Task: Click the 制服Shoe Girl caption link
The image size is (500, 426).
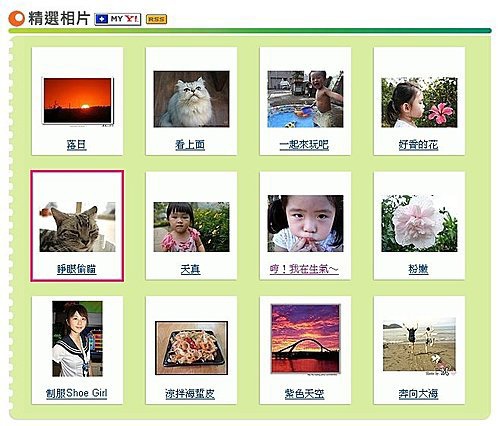Action: tap(77, 393)
